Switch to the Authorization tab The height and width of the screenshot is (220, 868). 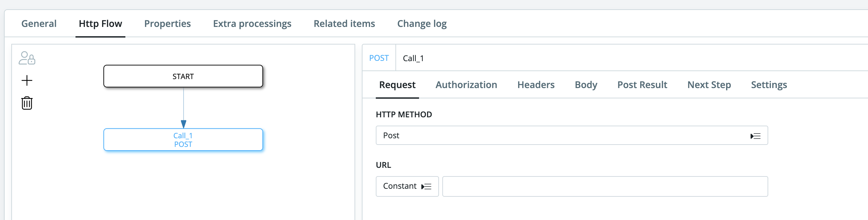[x=466, y=85]
